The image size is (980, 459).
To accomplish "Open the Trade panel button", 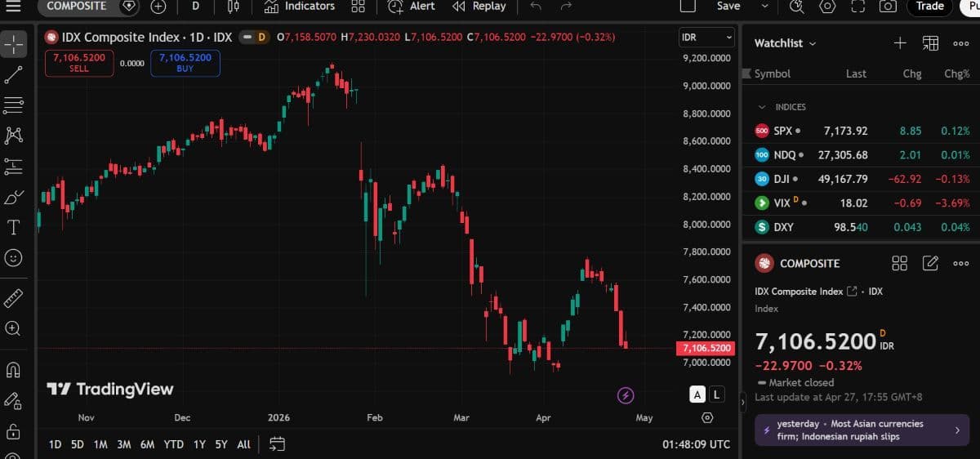I will pos(929,7).
